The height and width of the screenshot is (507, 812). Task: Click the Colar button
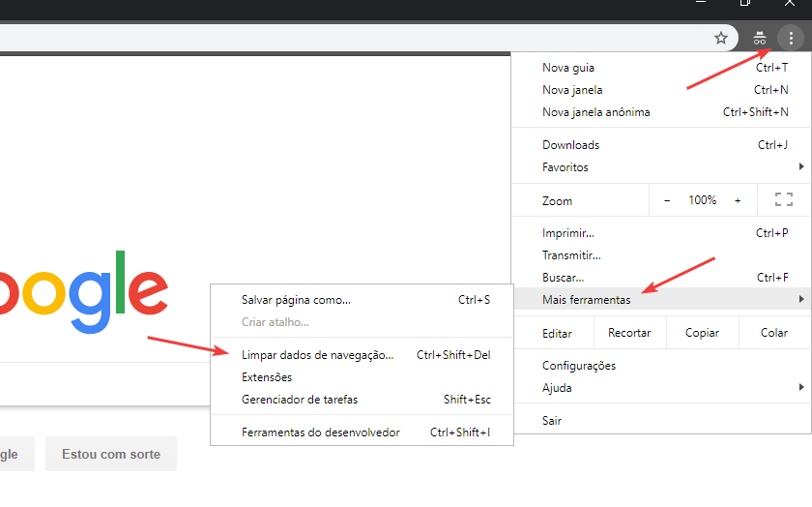tap(773, 333)
